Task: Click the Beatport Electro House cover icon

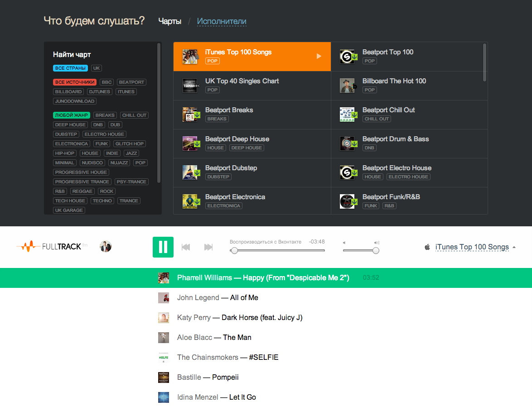Action: click(x=347, y=172)
